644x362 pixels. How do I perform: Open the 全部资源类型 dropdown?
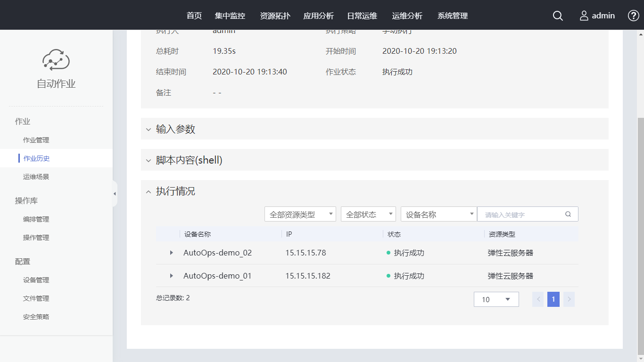pos(300,214)
